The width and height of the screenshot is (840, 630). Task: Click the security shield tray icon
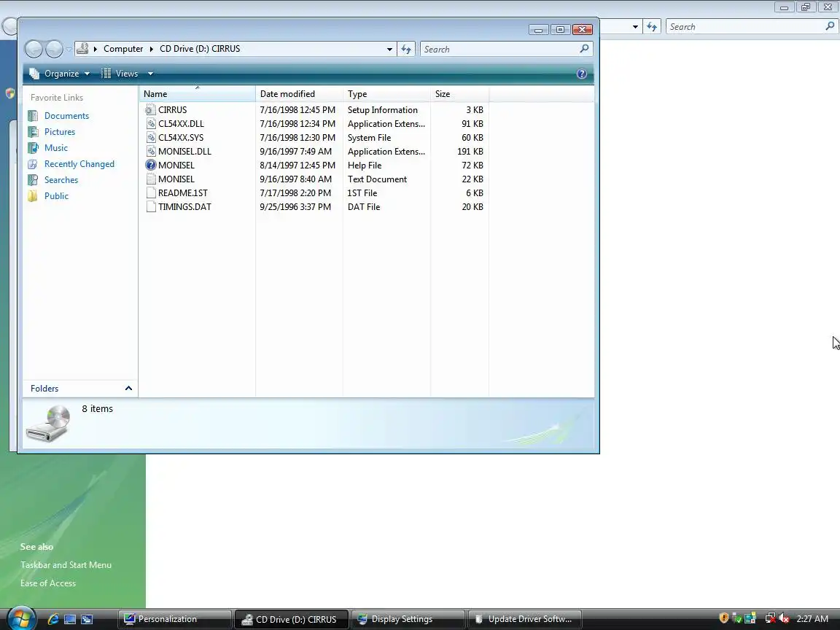(x=724, y=618)
